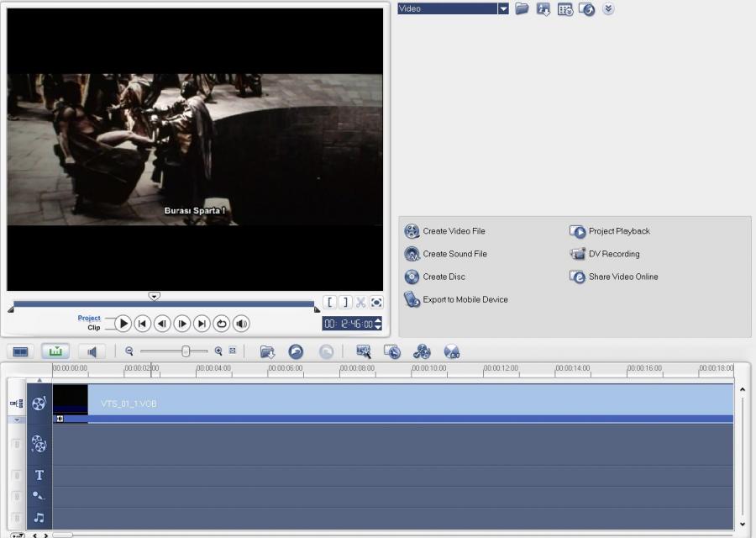The height and width of the screenshot is (538, 756).
Task: Toggle ripple editing lock for Voice track
Action: click(x=17, y=496)
